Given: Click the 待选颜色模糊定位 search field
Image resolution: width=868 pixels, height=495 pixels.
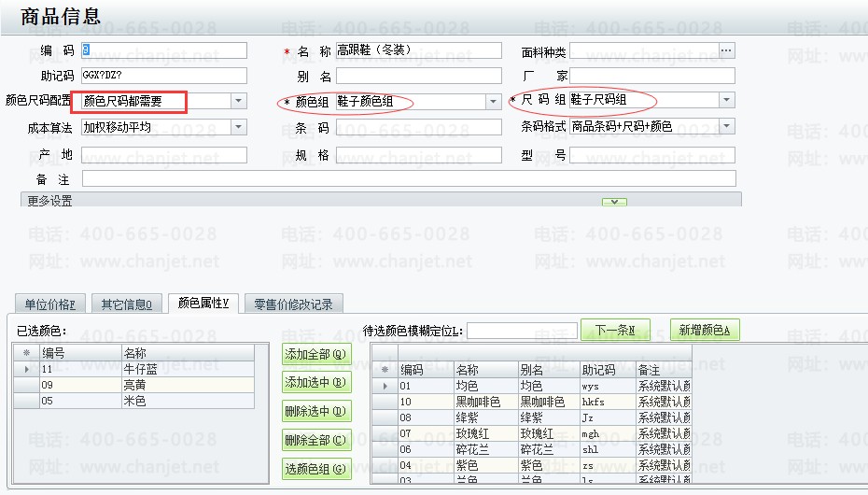Looking at the screenshot, I should (522, 331).
